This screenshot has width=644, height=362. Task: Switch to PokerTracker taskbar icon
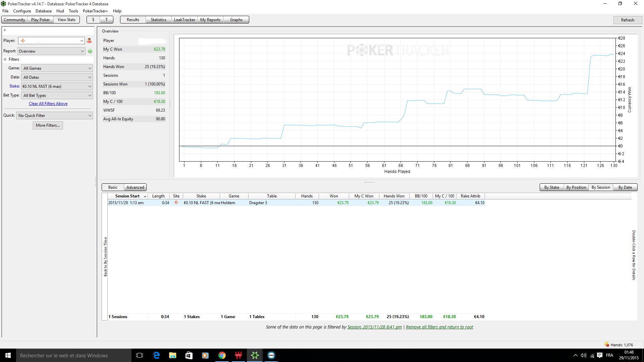pos(255,355)
